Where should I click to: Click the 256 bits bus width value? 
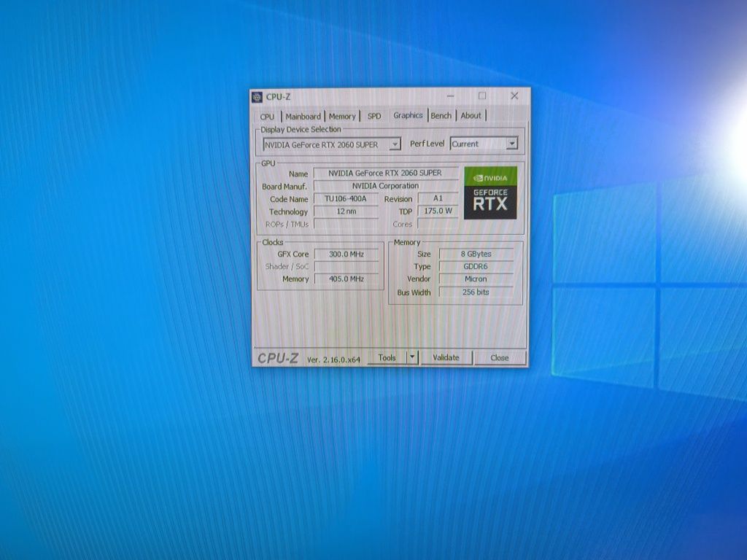tap(476, 292)
